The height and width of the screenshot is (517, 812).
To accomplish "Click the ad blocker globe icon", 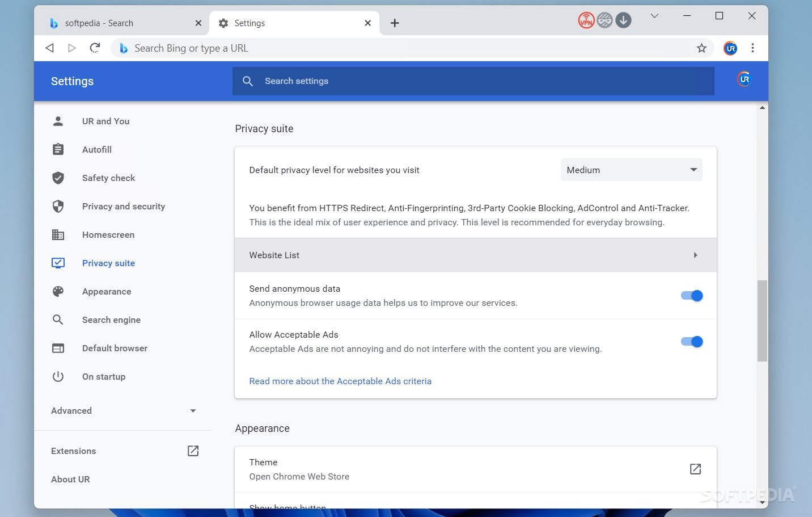I will (x=604, y=21).
